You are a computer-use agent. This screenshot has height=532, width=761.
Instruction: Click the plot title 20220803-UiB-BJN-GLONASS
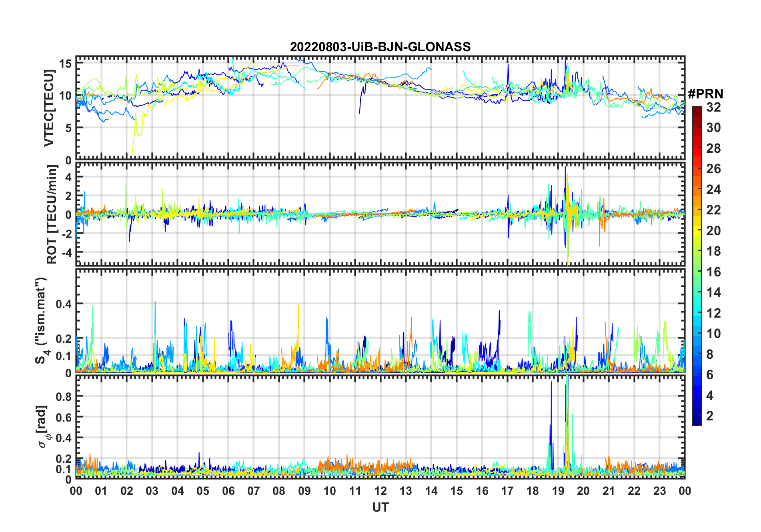pyautogui.click(x=380, y=47)
